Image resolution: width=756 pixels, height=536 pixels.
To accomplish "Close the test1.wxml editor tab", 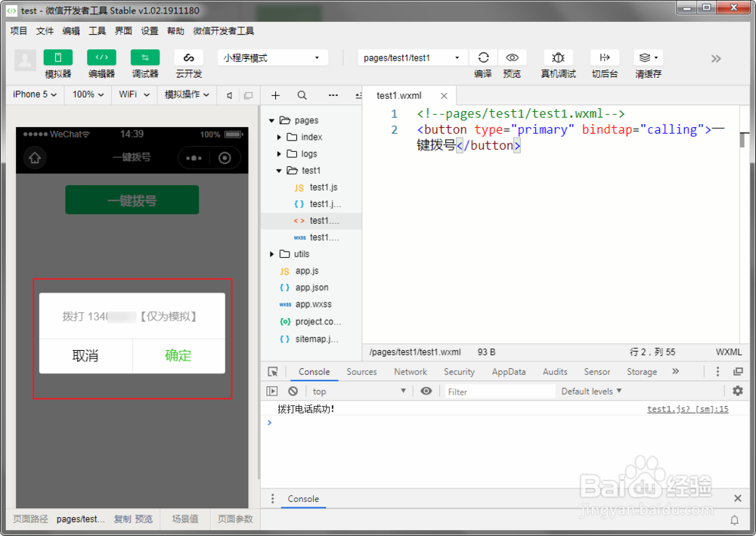I will [x=444, y=96].
